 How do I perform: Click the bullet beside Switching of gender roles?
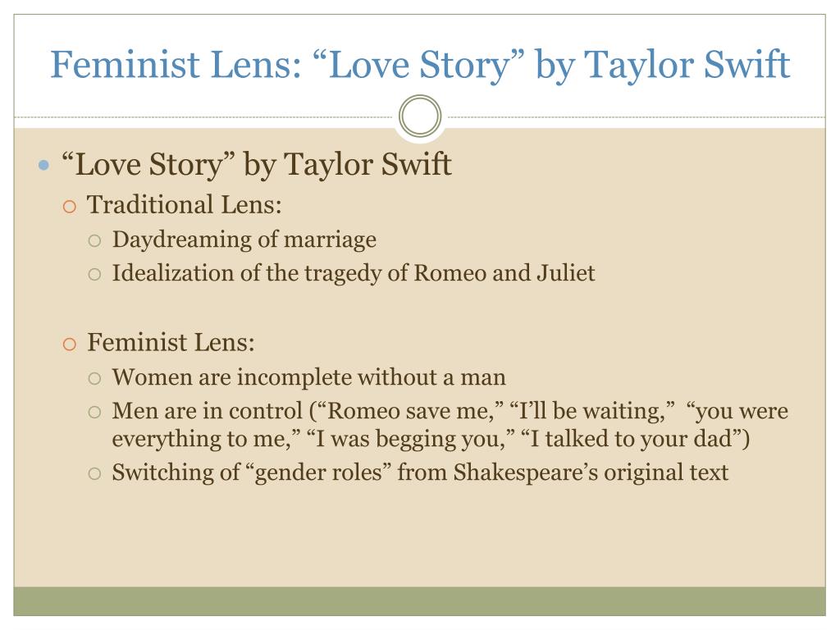pos(94,473)
